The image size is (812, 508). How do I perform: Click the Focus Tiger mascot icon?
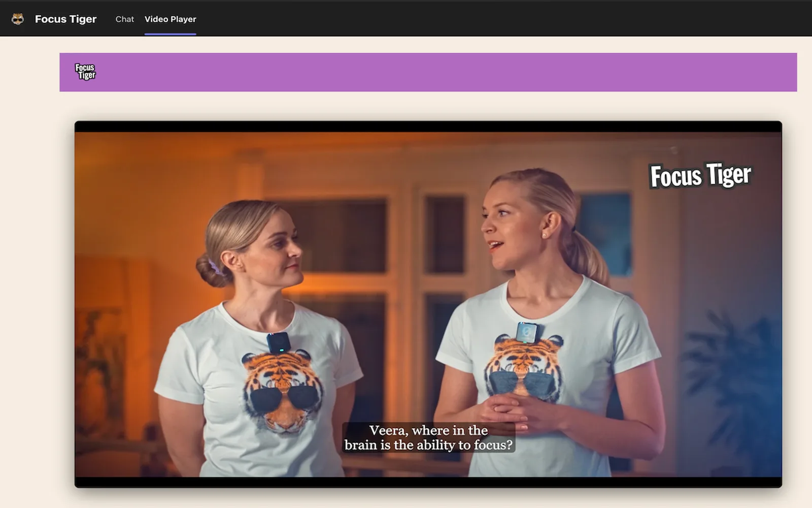pos(18,19)
